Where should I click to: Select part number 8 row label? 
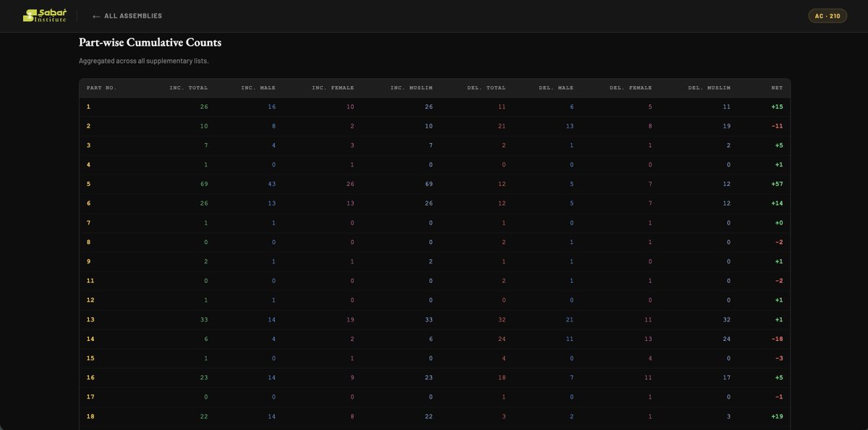coord(88,242)
